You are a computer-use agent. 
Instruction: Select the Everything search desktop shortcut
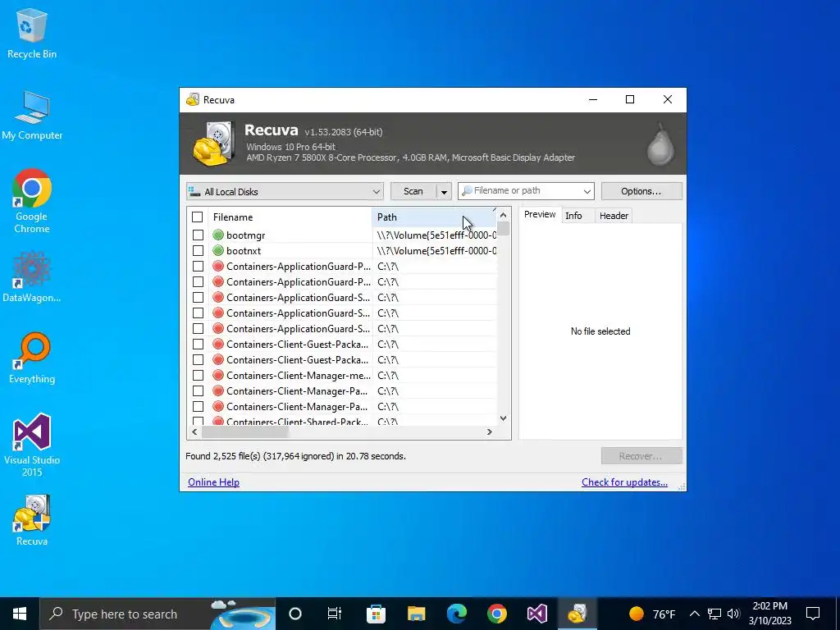32,358
